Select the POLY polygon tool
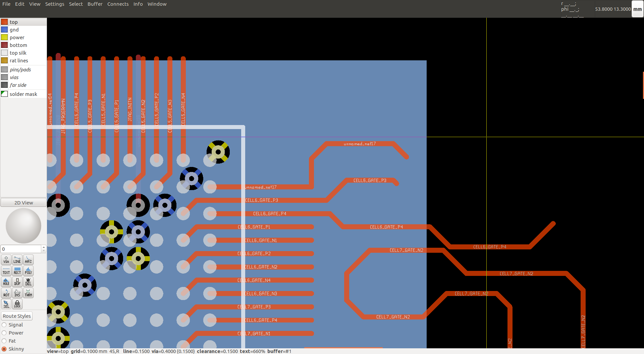 point(28,271)
